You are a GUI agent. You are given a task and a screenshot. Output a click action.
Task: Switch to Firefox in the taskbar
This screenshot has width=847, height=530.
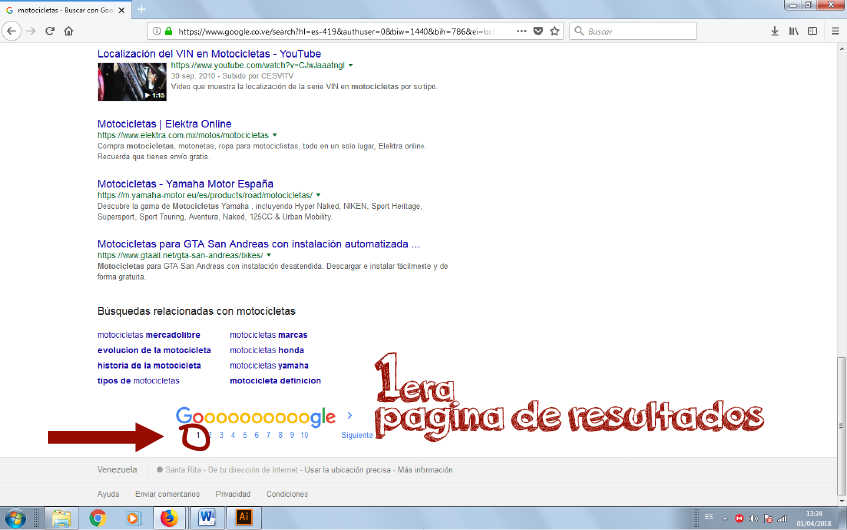tap(169, 519)
